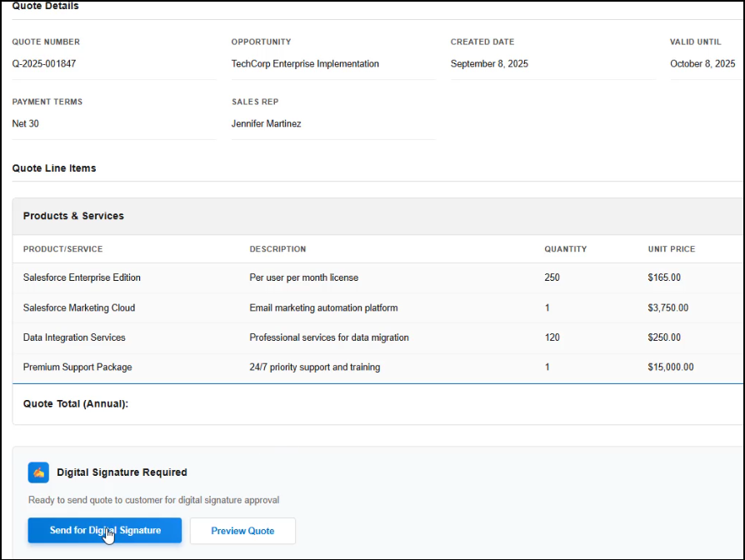The width and height of the screenshot is (745, 560).
Task: Click the Products & Services section header
Action: [73, 216]
